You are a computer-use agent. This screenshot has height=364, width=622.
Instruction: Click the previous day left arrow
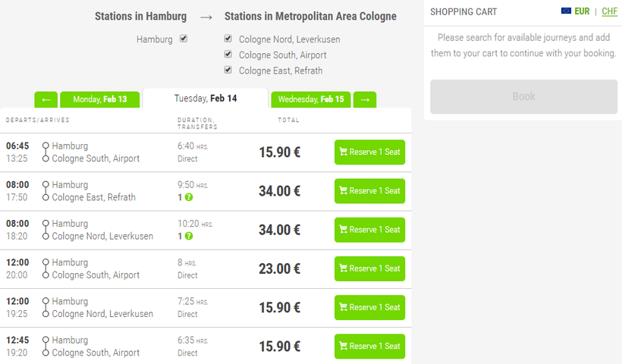coord(46,99)
